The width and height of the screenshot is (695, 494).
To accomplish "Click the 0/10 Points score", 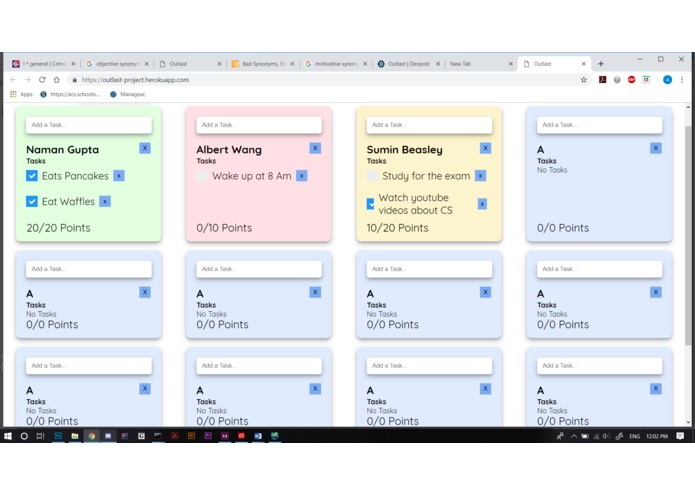I will tap(224, 228).
